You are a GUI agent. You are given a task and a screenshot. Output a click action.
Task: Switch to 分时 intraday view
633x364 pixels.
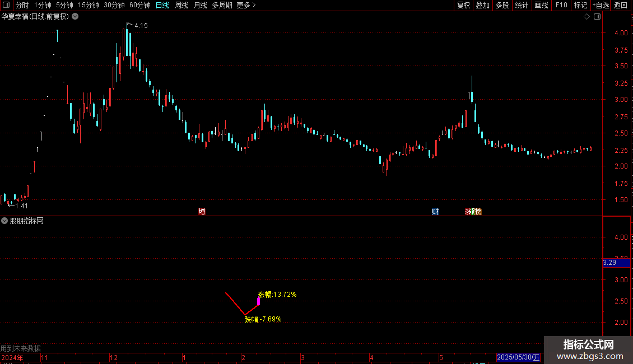(22, 5)
